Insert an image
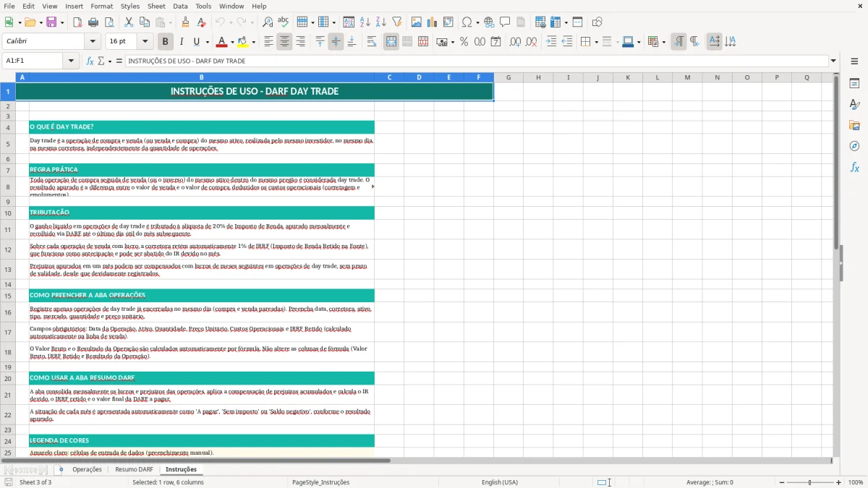This screenshot has width=868, height=488. pos(417,22)
